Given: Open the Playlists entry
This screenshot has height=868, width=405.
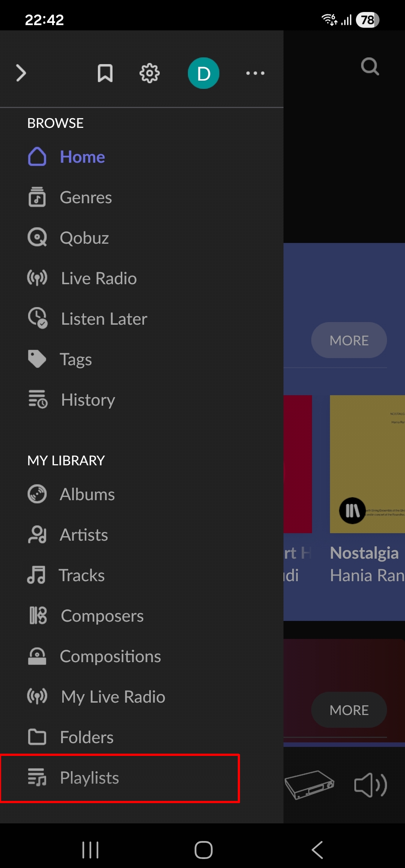Looking at the screenshot, I should pos(89,778).
